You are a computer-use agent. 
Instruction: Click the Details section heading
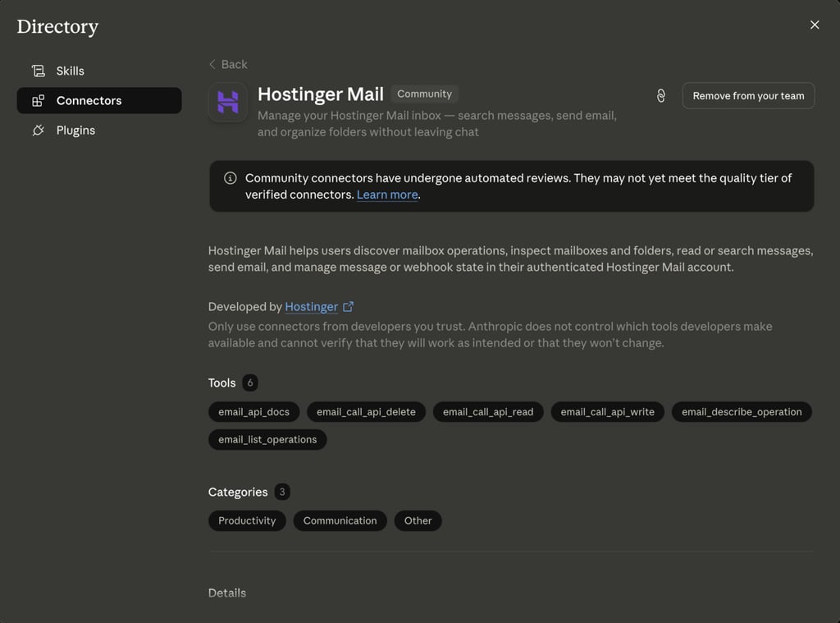point(227,593)
